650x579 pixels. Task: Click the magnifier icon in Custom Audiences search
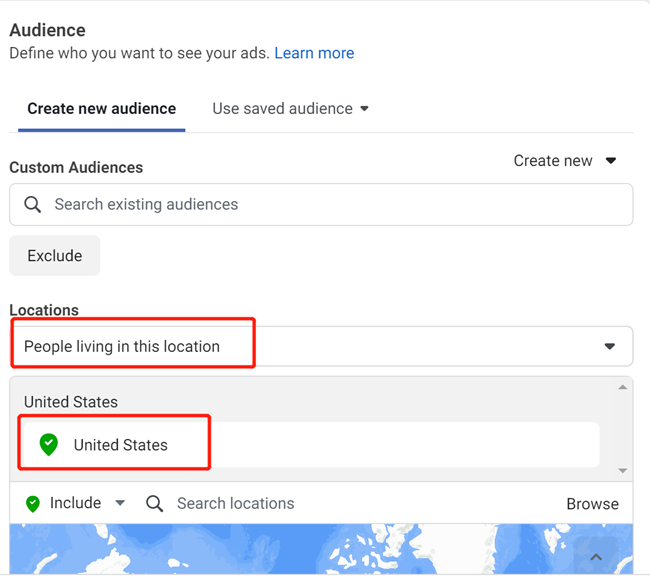tap(33, 204)
